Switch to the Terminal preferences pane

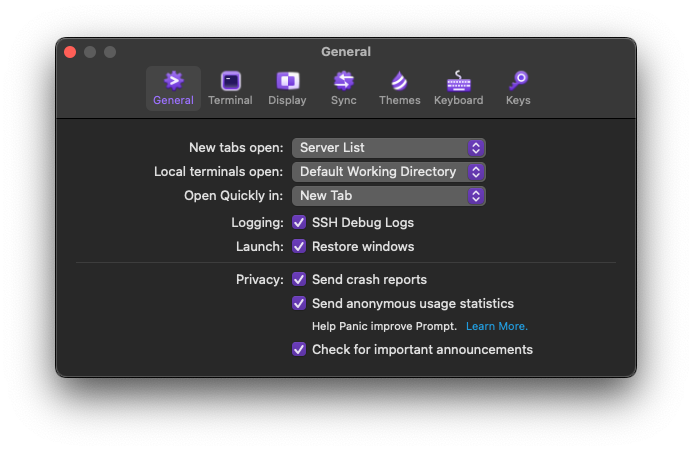230,88
